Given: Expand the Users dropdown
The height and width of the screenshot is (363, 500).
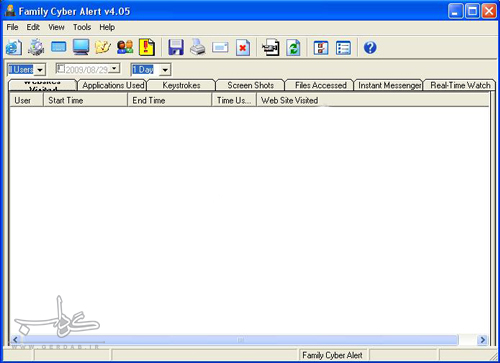Looking at the screenshot, I should [x=40, y=70].
